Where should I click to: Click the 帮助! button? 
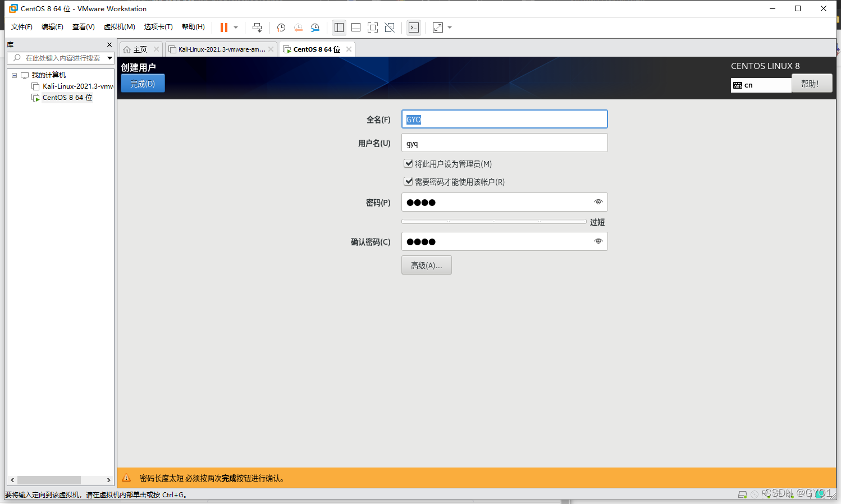(x=812, y=84)
